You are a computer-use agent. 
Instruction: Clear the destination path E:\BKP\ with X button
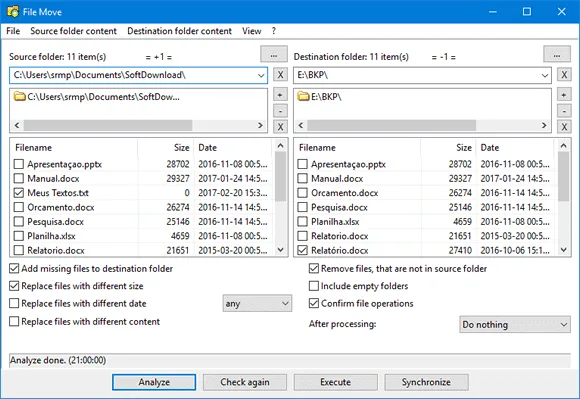point(564,75)
